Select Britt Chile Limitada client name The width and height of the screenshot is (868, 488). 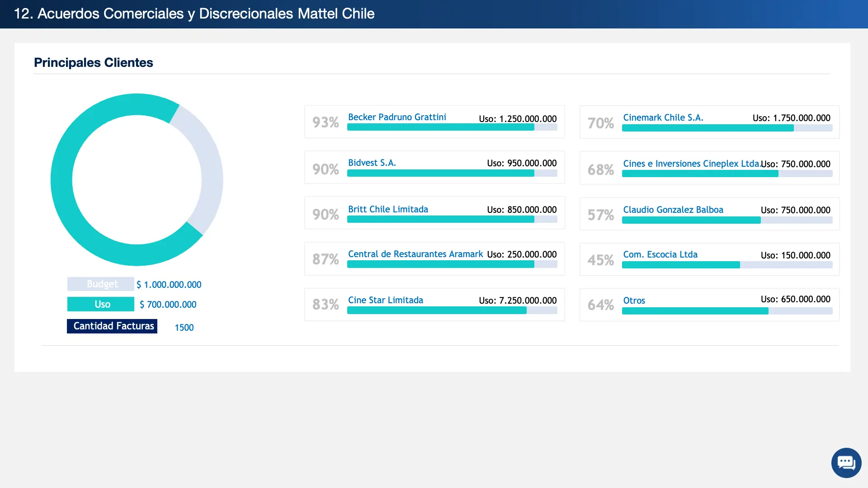click(x=387, y=209)
